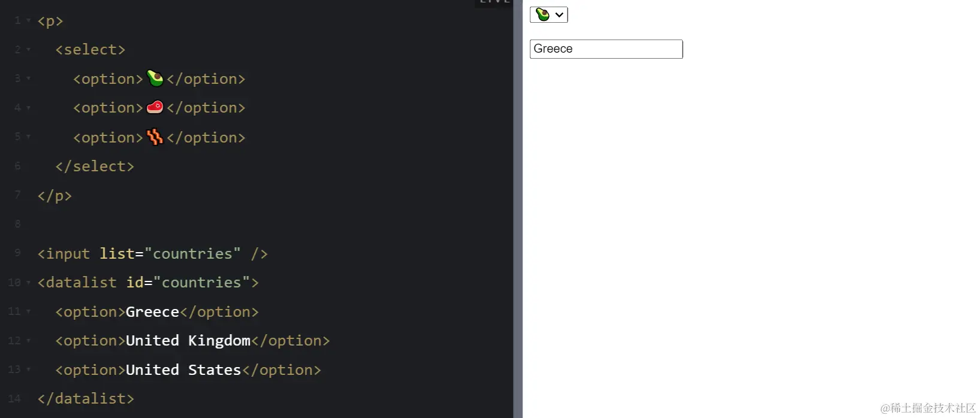Click the text United States in the code
The height and width of the screenshot is (418, 980).
coord(183,370)
